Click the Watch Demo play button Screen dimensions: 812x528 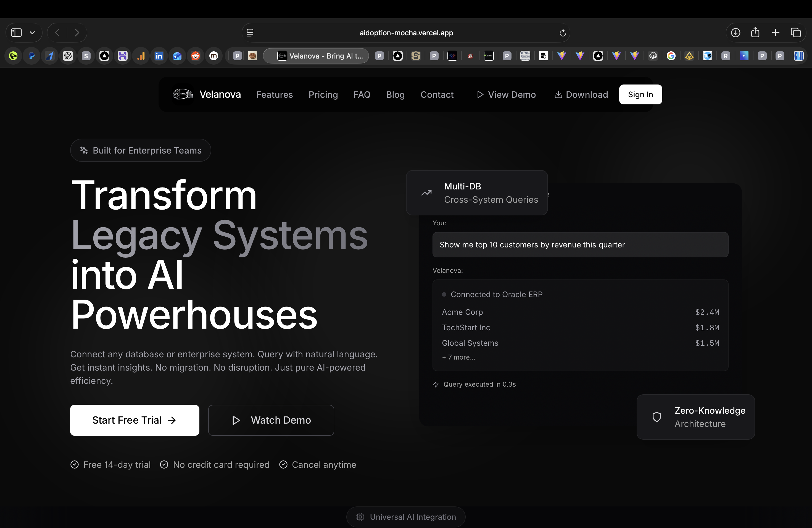tap(271, 420)
